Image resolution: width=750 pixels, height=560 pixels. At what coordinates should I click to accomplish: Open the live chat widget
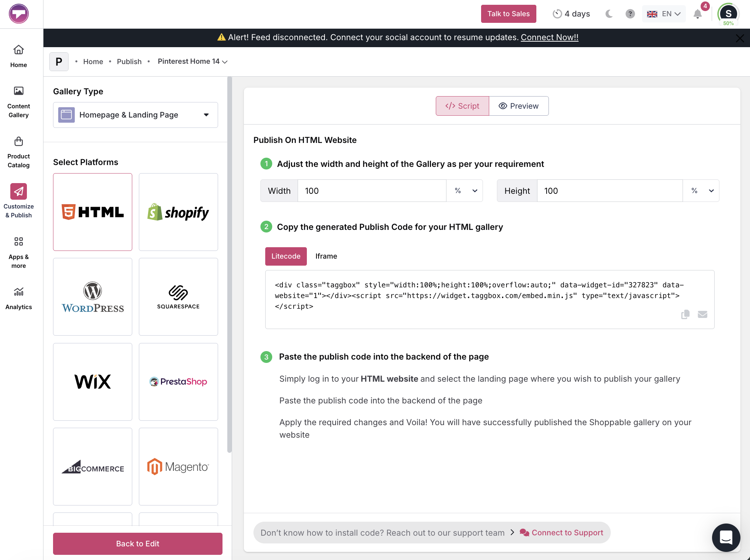(726, 538)
